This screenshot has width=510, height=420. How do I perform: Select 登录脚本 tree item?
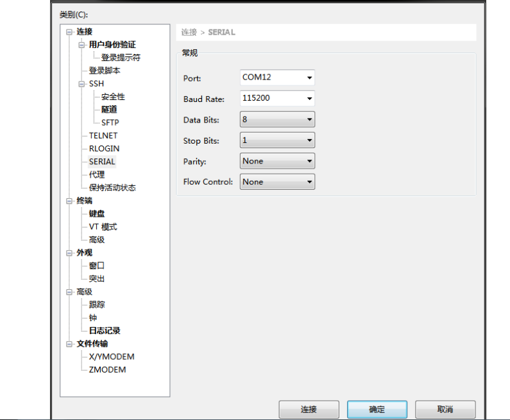105,71
